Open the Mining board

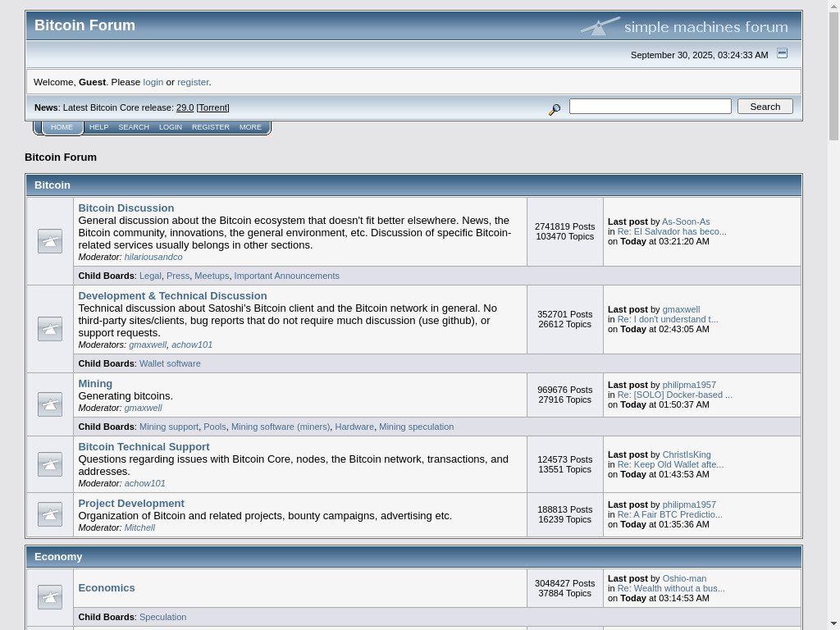click(x=95, y=384)
